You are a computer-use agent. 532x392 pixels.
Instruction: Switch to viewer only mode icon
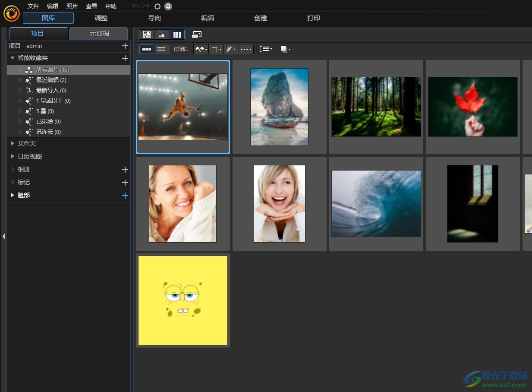(161, 35)
